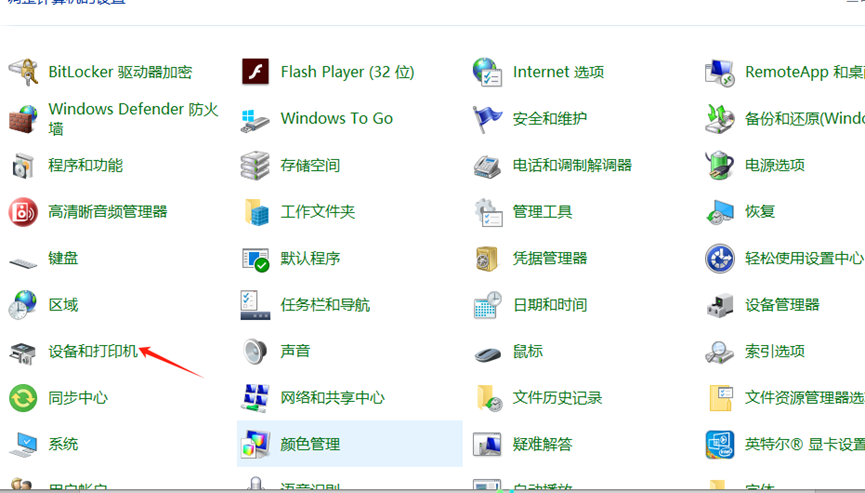This screenshot has width=865, height=493.
Task: Open the Windows To Go link
Action: click(337, 118)
